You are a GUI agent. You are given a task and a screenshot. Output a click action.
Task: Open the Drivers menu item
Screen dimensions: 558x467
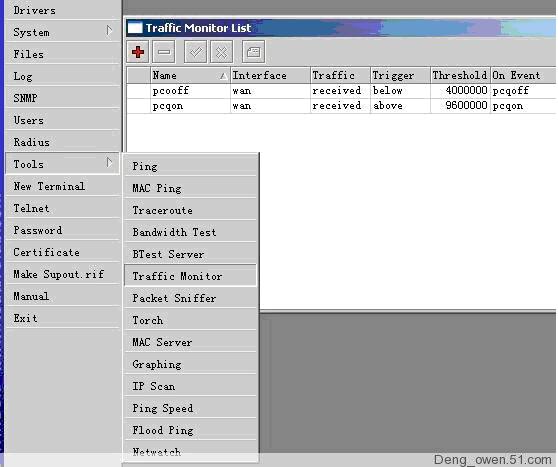pos(63,10)
